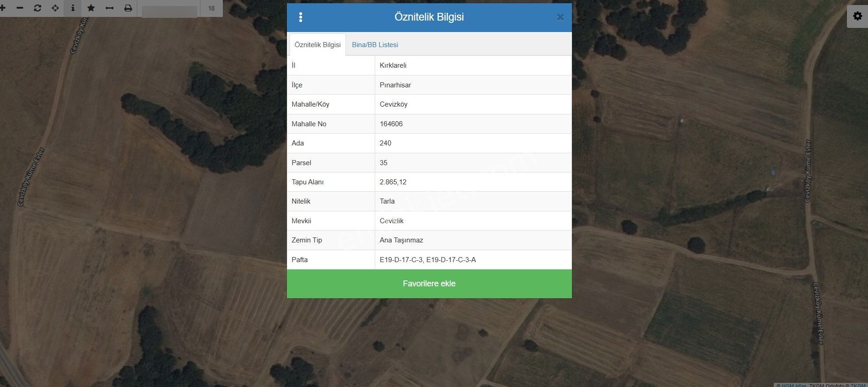The height and width of the screenshot is (387, 868).
Task: Open the HGM Atlas attribution link
Action: (794, 385)
